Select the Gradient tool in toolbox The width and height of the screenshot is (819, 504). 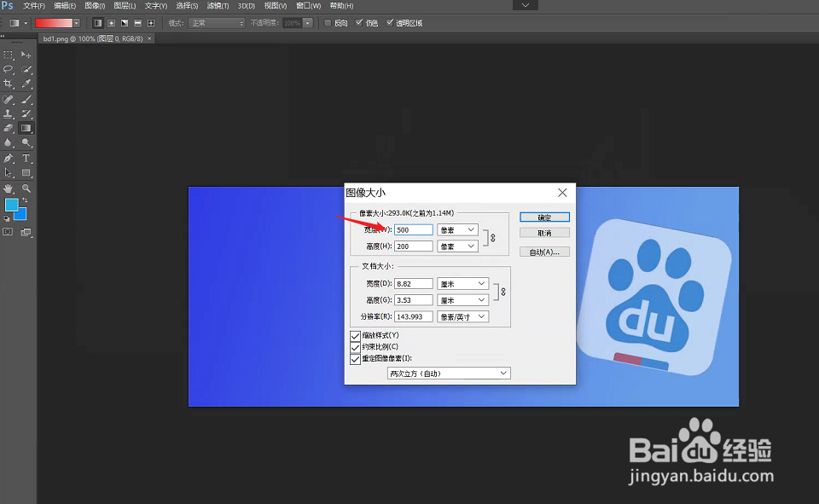26,128
